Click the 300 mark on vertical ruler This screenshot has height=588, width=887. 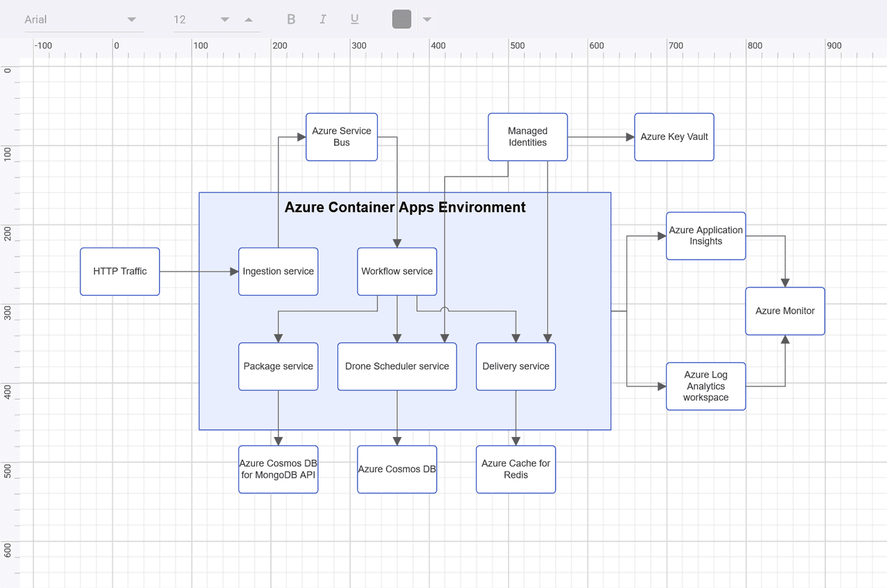point(7,312)
